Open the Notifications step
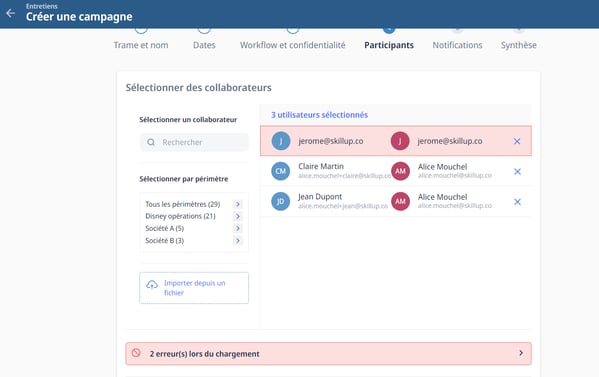The image size is (599, 377). (x=457, y=45)
